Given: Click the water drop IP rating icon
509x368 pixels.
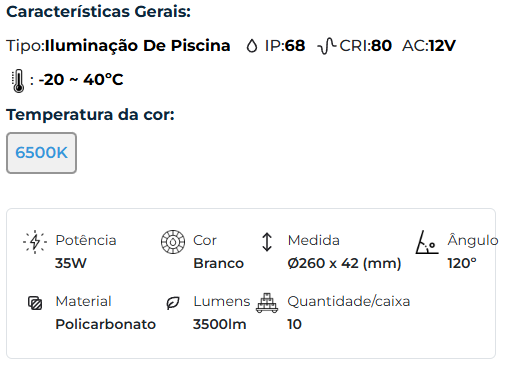Looking at the screenshot, I should coord(252,46).
